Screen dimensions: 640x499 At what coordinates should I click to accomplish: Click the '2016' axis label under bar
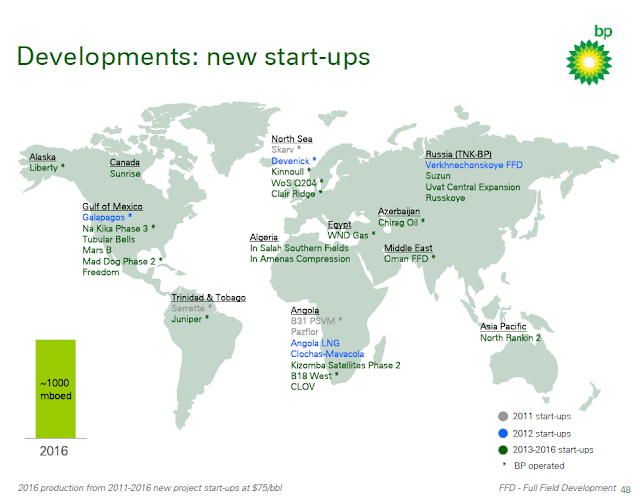coord(54,451)
